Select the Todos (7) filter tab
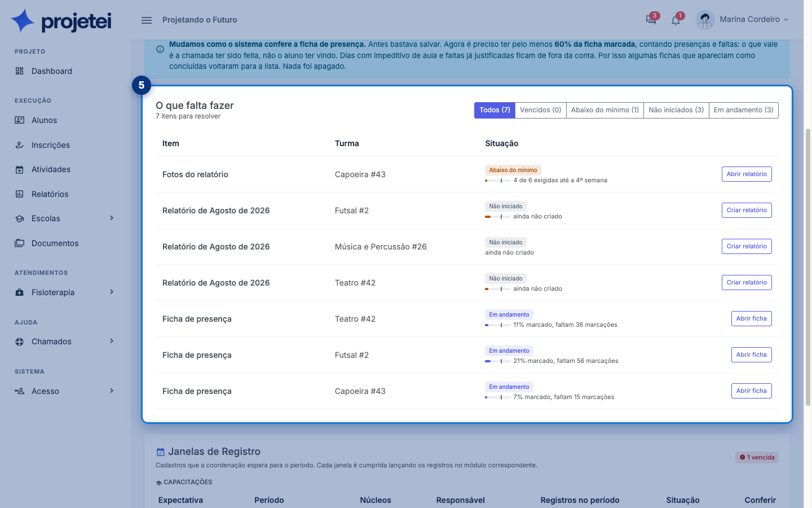This screenshot has width=812, height=508. coord(495,110)
